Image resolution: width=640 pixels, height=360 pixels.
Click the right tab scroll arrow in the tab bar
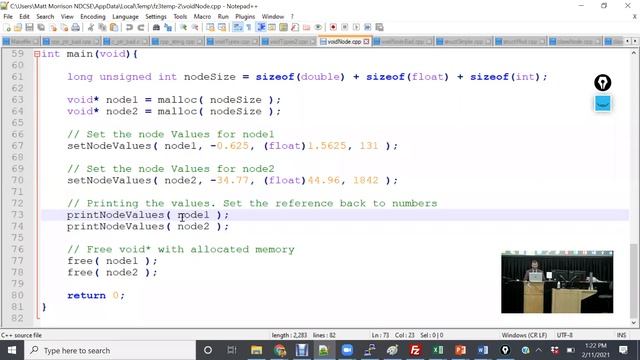(x=635, y=41)
